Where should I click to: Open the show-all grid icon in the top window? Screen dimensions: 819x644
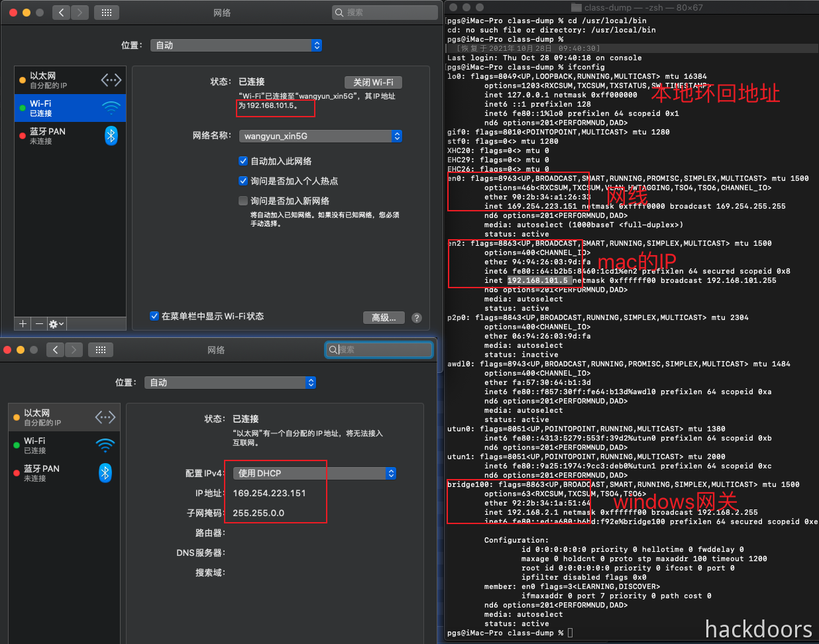[106, 12]
